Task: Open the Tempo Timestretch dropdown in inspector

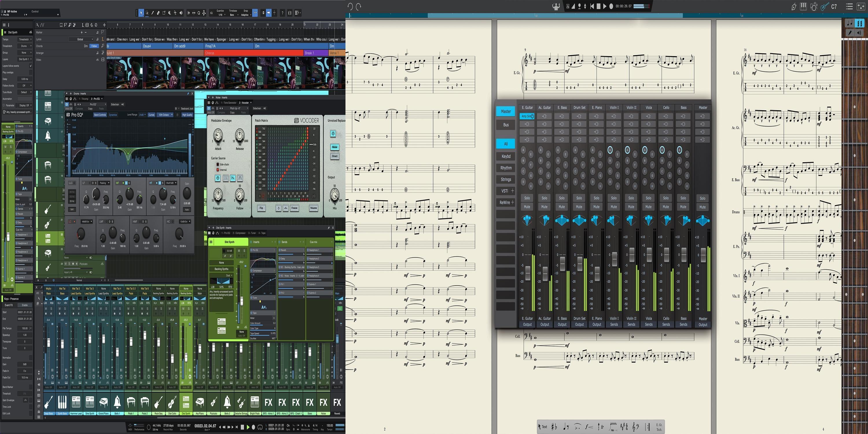Action: coord(25,39)
